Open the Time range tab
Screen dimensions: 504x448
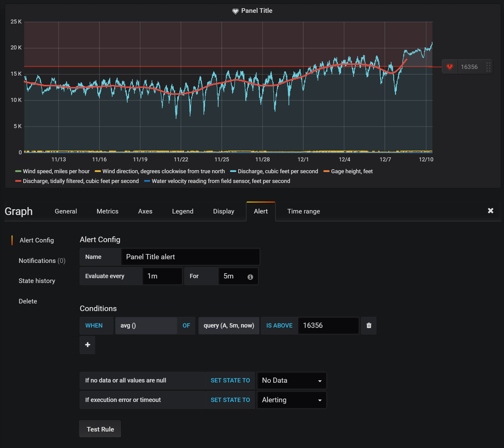[303, 211]
